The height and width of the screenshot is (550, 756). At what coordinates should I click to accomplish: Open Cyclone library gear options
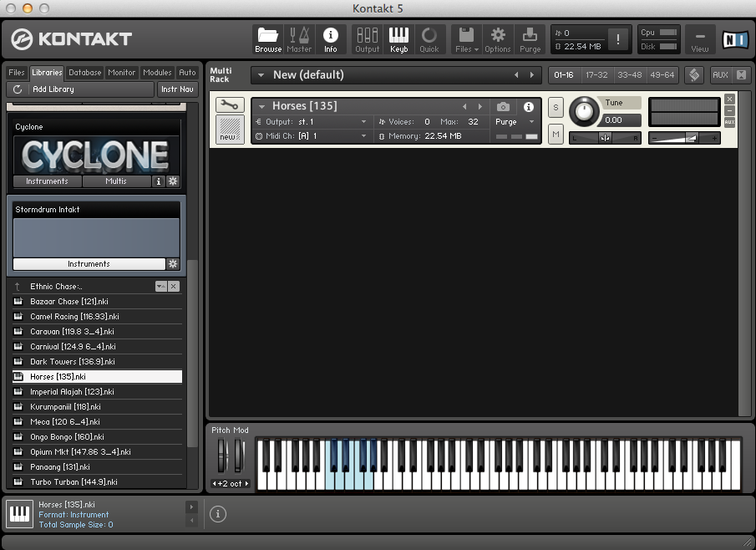click(173, 181)
